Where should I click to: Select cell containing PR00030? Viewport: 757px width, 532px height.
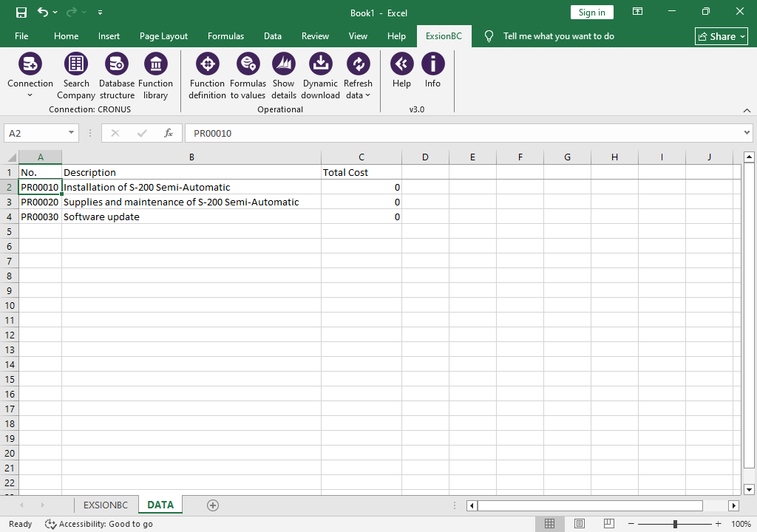(40, 216)
